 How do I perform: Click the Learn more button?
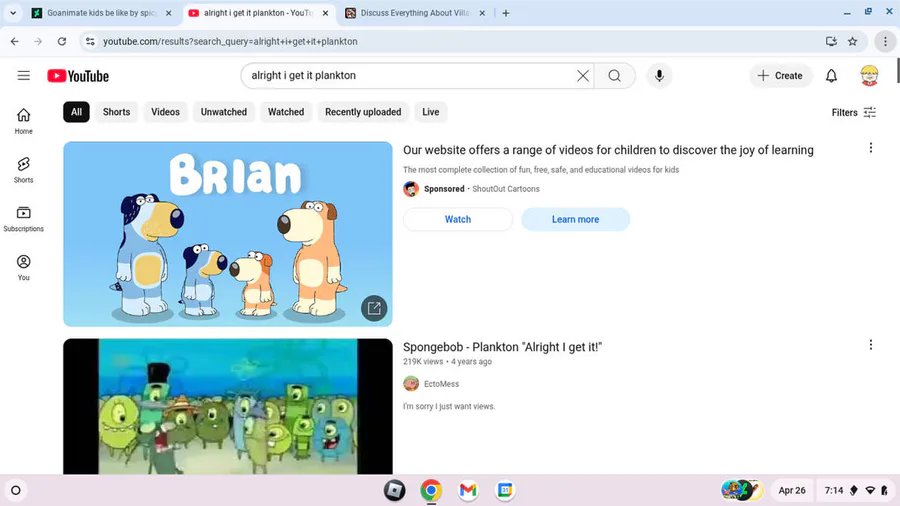[x=575, y=219]
